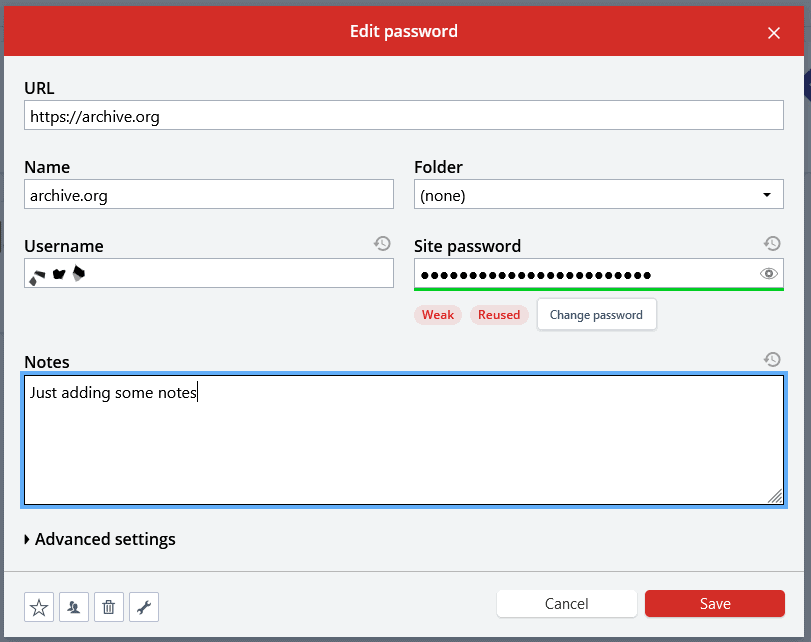Expand Advanced settings section
811x642 pixels.
(100, 539)
